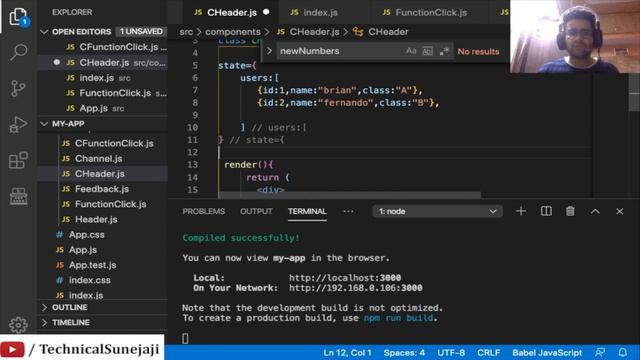
Task: Toggle Match Case in the find widget
Action: pos(411,51)
